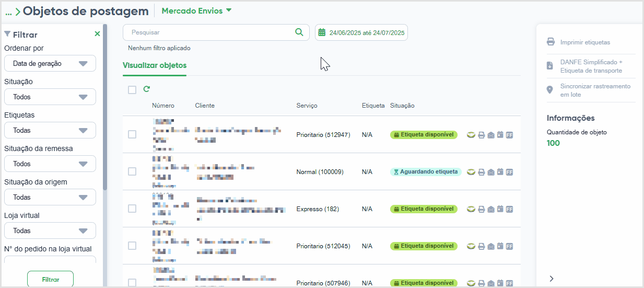
Task: Check the box for Normal (100009) row
Action: point(132,171)
